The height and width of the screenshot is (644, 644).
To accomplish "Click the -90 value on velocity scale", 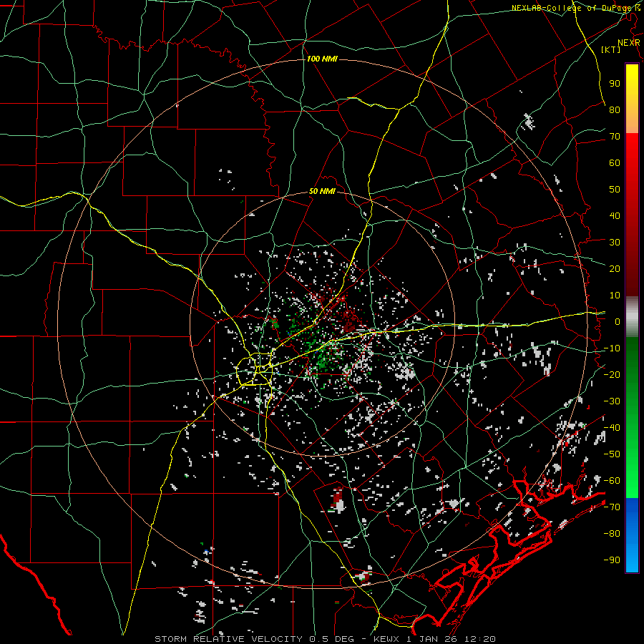I will (612, 560).
